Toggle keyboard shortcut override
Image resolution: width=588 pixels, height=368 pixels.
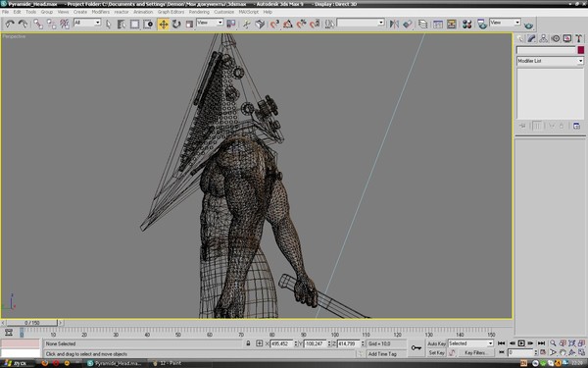click(x=260, y=24)
